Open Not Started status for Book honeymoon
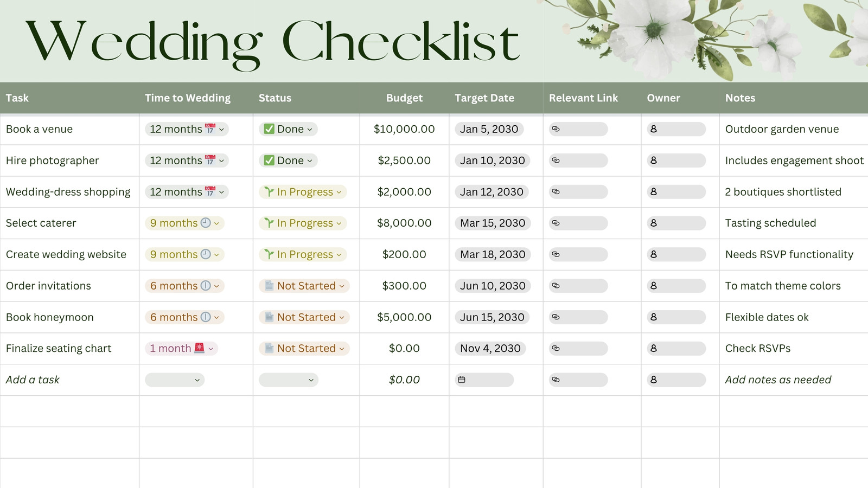Image resolution: width=868 pixels, height=488 pixels. [304, 317]
